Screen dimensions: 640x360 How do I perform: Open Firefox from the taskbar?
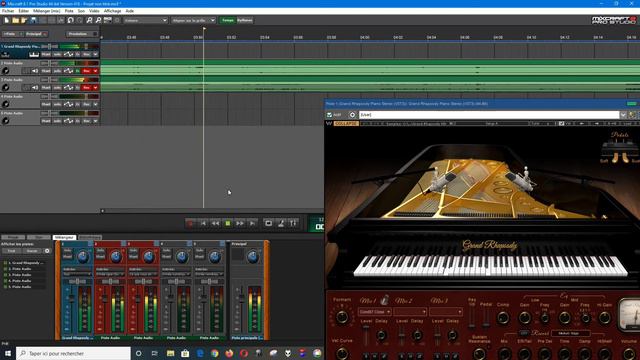click(229, 353)
